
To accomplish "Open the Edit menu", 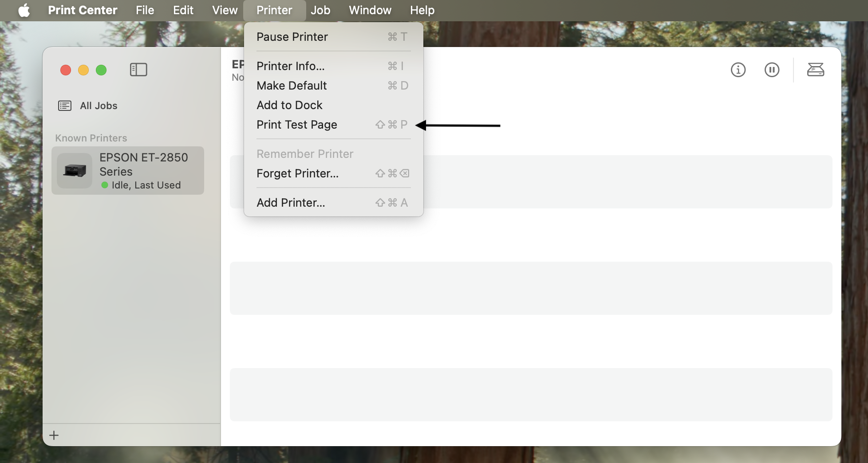I will tap(183, 10).
